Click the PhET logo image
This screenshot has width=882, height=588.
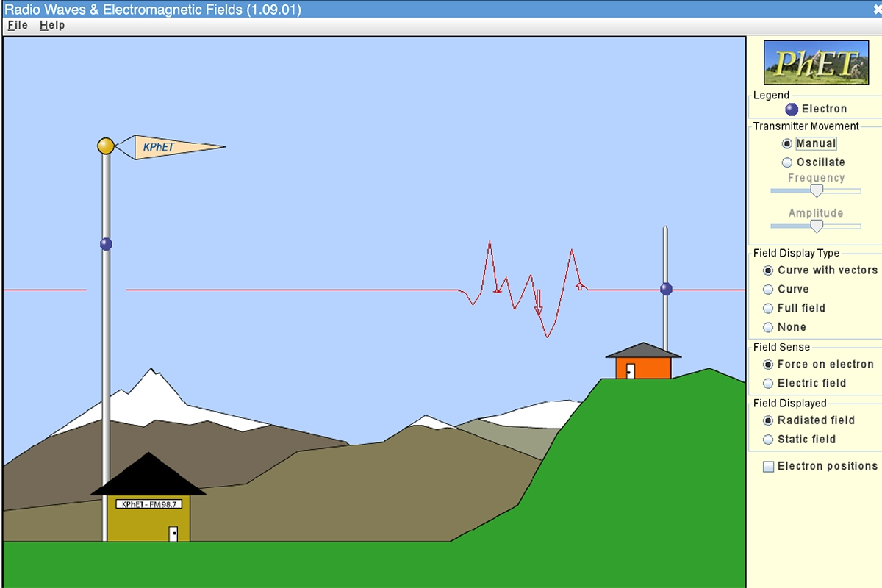(816, 62)
